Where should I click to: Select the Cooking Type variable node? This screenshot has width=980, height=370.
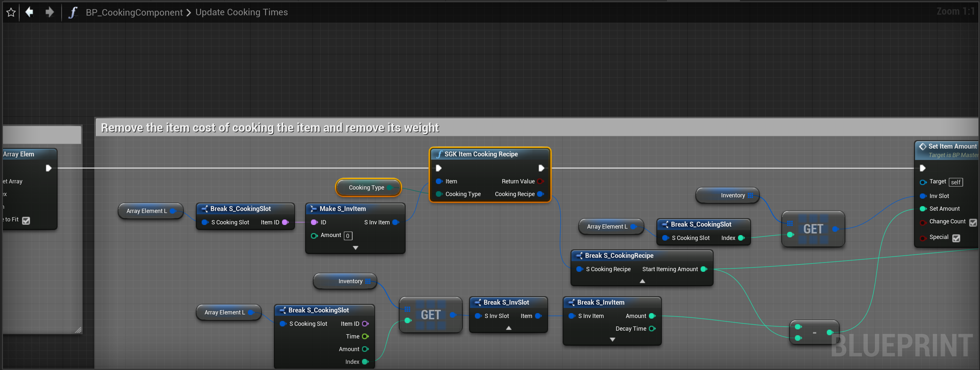coord(366,188)
